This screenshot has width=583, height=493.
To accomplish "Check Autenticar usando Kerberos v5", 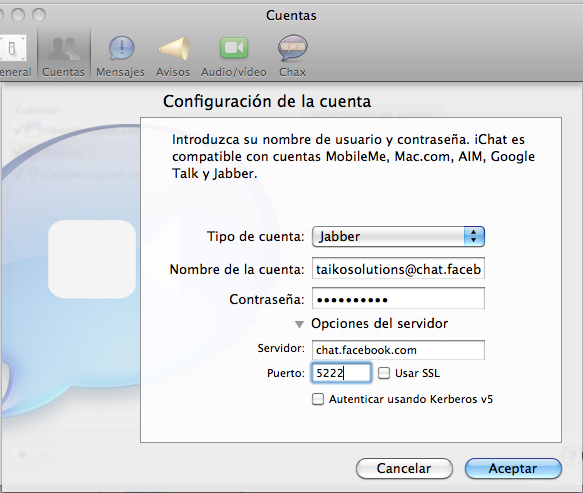I will [x=318, y=399].
